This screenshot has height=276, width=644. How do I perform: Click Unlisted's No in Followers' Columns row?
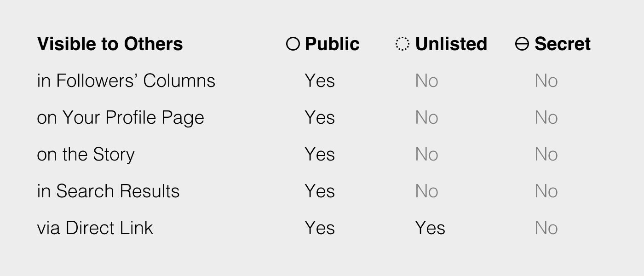point(426,81)
